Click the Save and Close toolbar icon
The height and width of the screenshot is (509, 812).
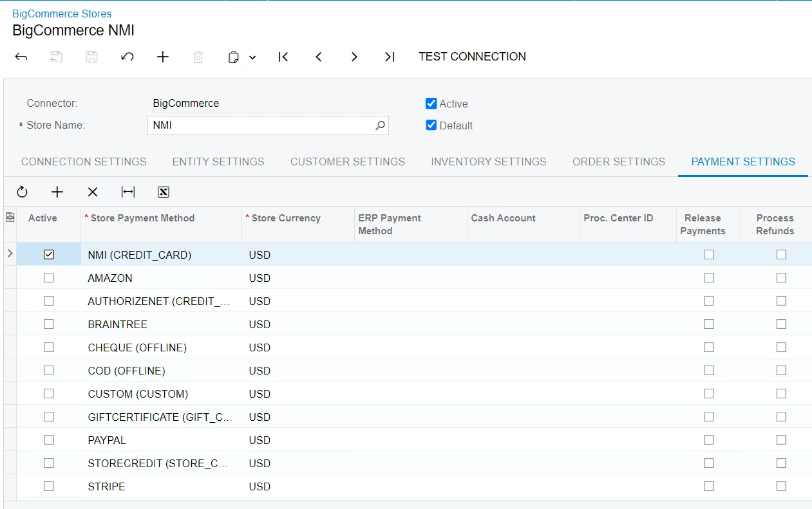coord(57,57)
